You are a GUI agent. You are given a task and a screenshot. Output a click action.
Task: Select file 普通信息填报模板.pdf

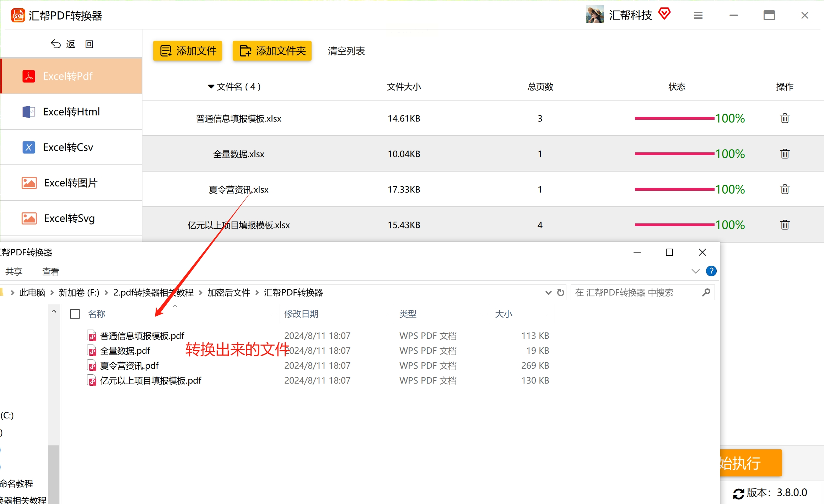(142, 336)
